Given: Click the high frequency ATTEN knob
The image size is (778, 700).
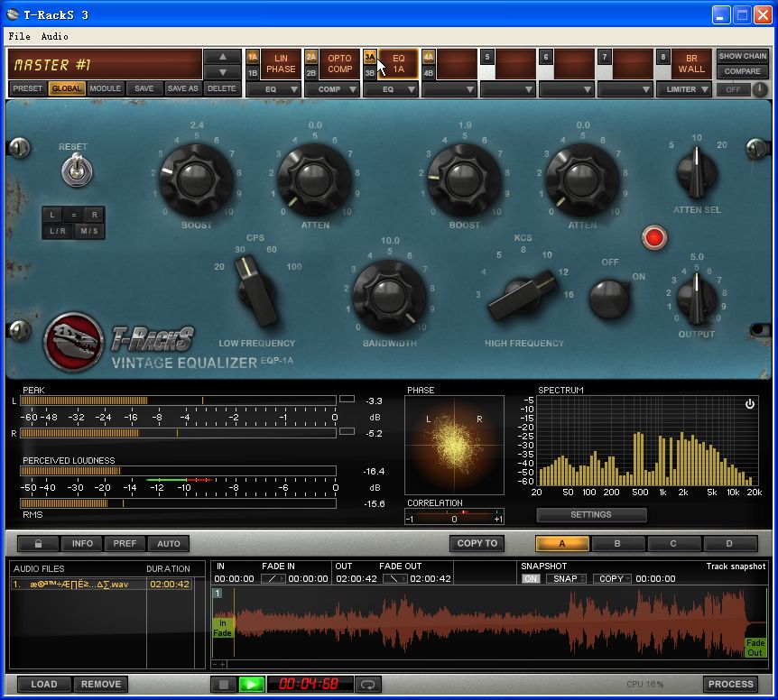Looking at the screenshot, I should [582, 179].
